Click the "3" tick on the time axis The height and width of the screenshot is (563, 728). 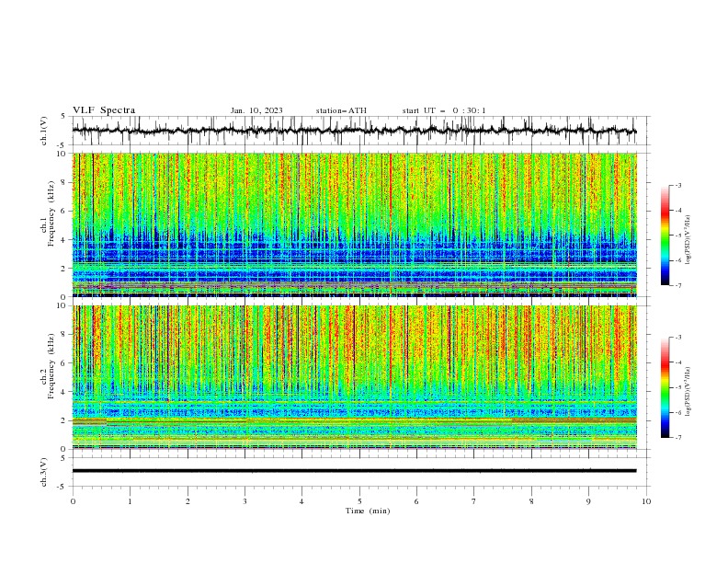tap(245, 501)
